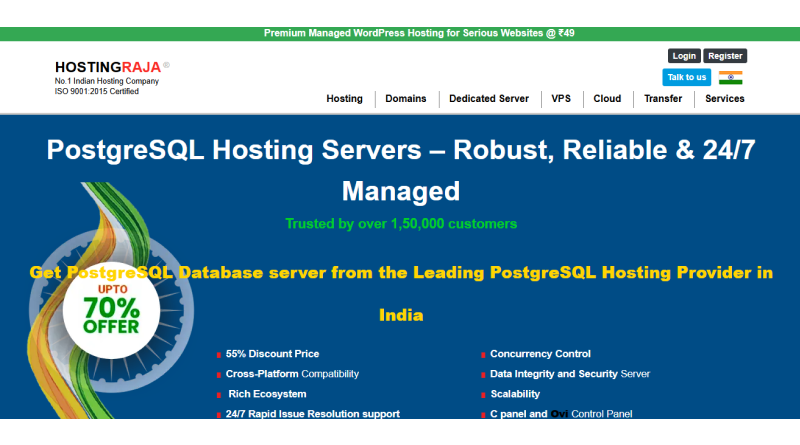The image size is (800, 445).
Task: Click 'Scalability' feature text
Action: click(515, 394)
